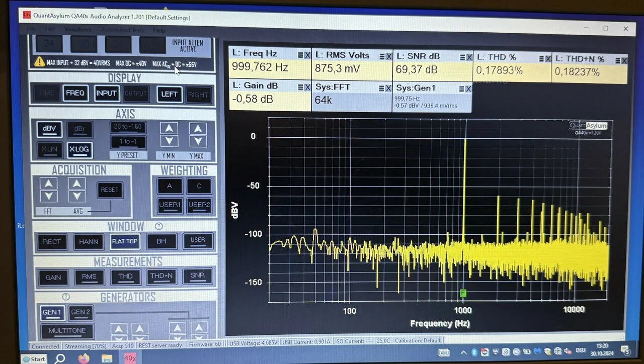Click the help icon beside GENERATORS heading
This screenshot has height=364, width=644.
(x=66, y=297)
